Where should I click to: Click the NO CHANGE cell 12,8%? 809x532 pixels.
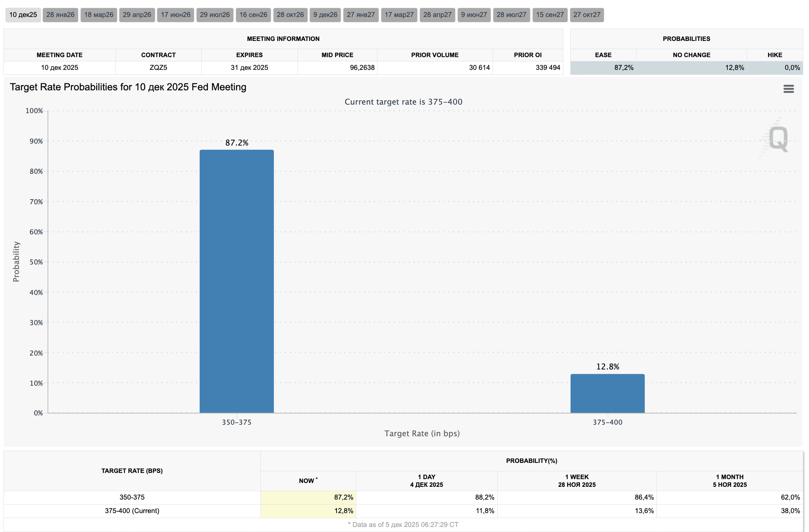692,68
